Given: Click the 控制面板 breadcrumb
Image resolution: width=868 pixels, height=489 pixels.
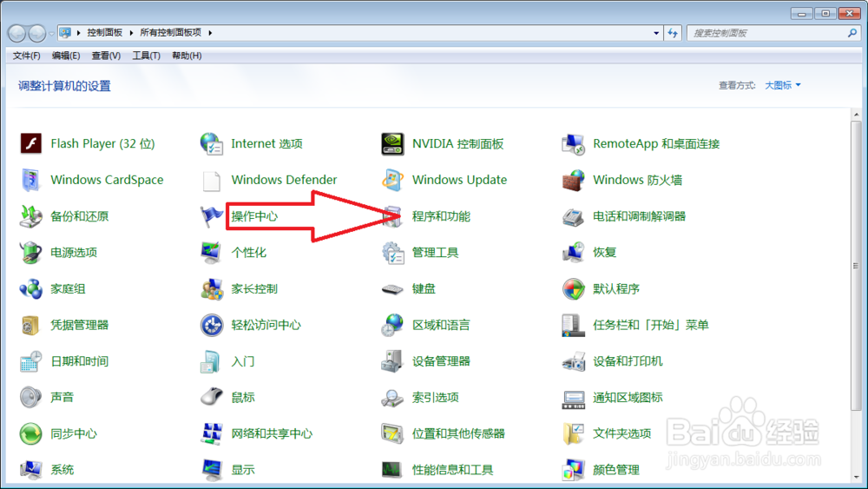Looking at the screenshot, I should coord(105,33).
